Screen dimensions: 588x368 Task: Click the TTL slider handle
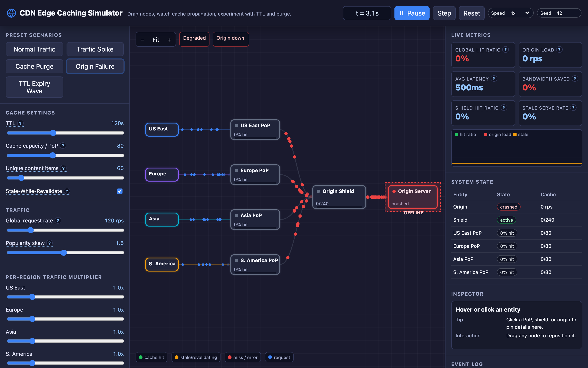(53, 133)
